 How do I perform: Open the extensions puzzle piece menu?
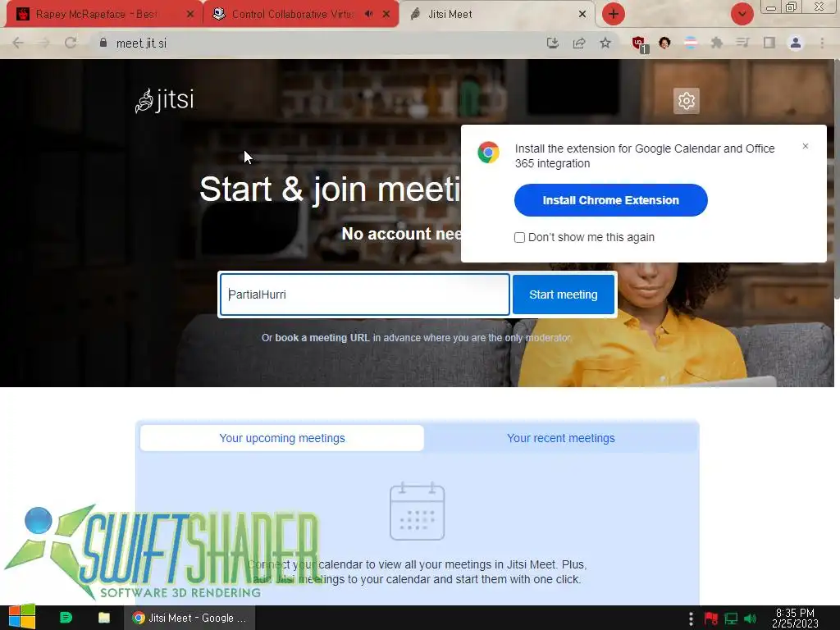(x=717, y=43)
